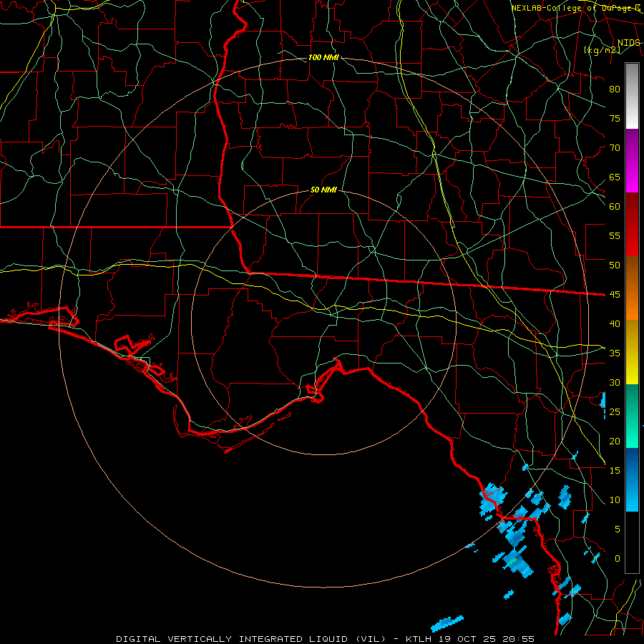Select the 20 value on the scale
Image resolution: width=644 pixels, height=644 pixels.
(x=615, y=441)
